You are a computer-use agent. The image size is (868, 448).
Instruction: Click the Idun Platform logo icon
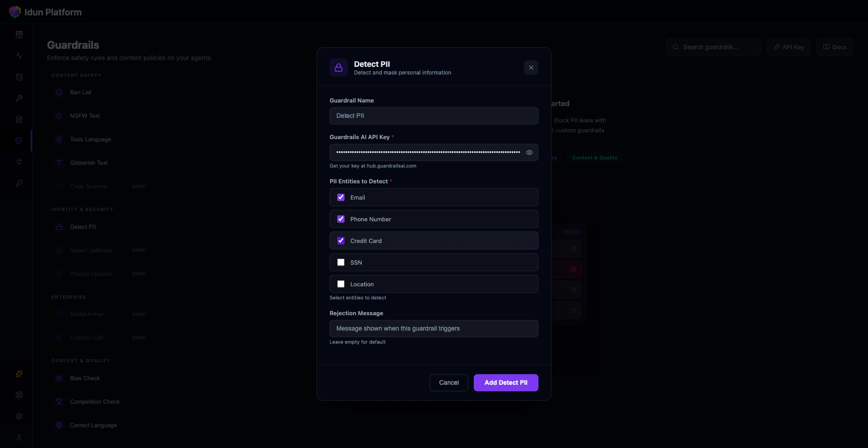click(x=15, y=12)
